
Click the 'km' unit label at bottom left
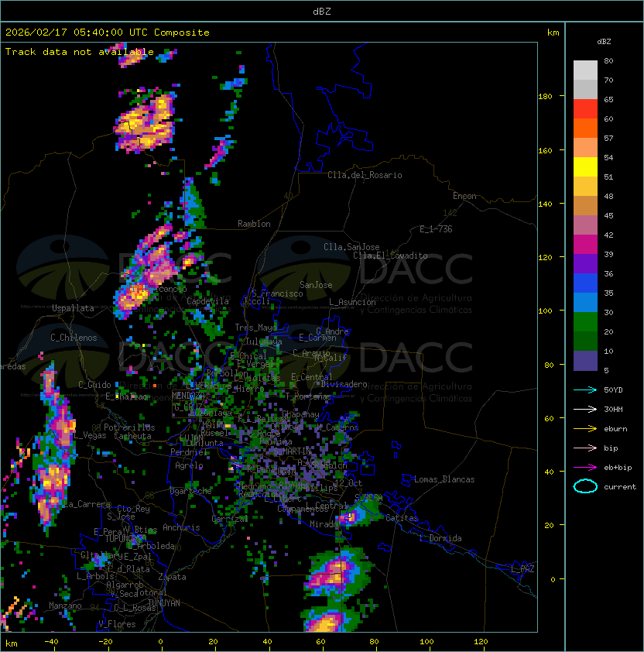tap(12, 643)
